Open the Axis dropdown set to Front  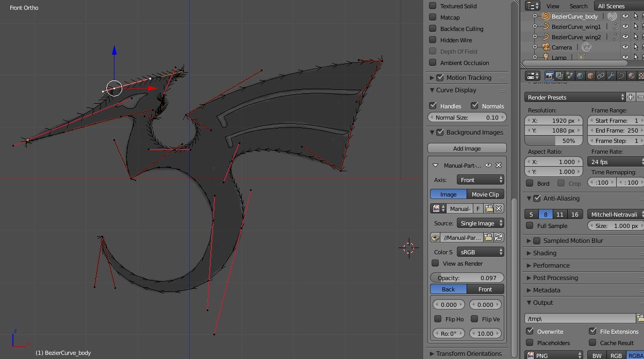click(481, 180)
